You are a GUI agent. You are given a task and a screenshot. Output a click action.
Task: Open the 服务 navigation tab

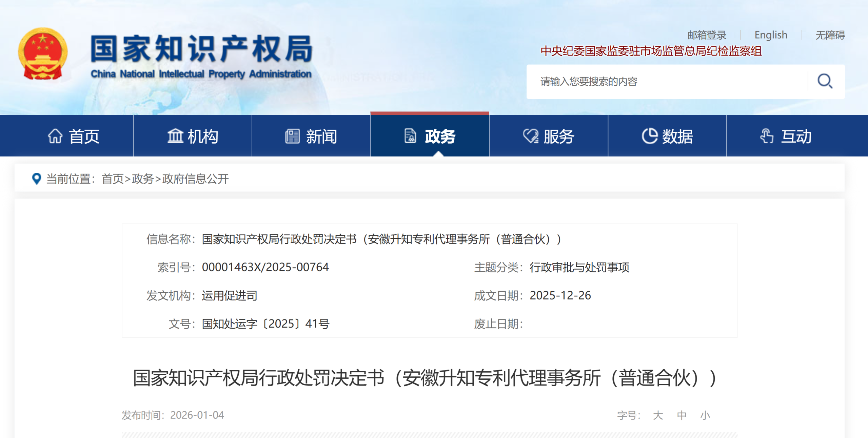coord(548,136)
